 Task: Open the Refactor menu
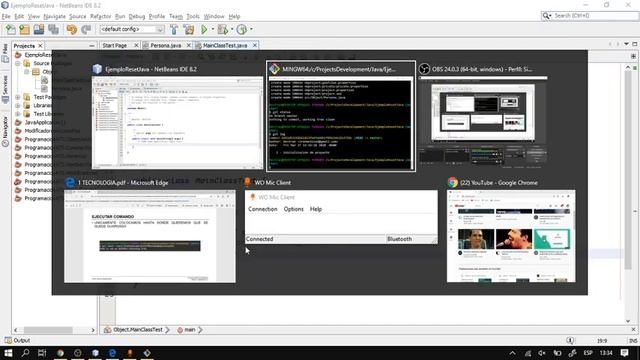point(101,16)
